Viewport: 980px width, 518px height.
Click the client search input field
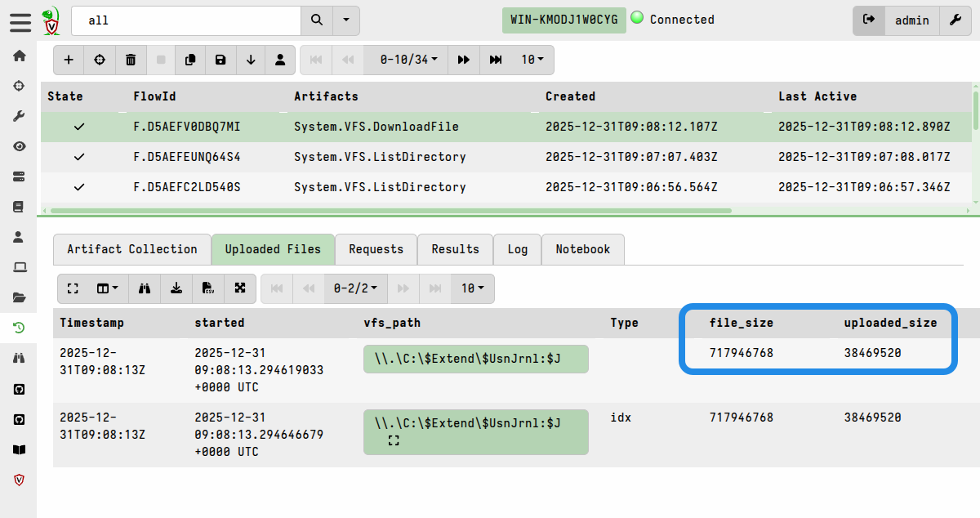click(186, 20)
